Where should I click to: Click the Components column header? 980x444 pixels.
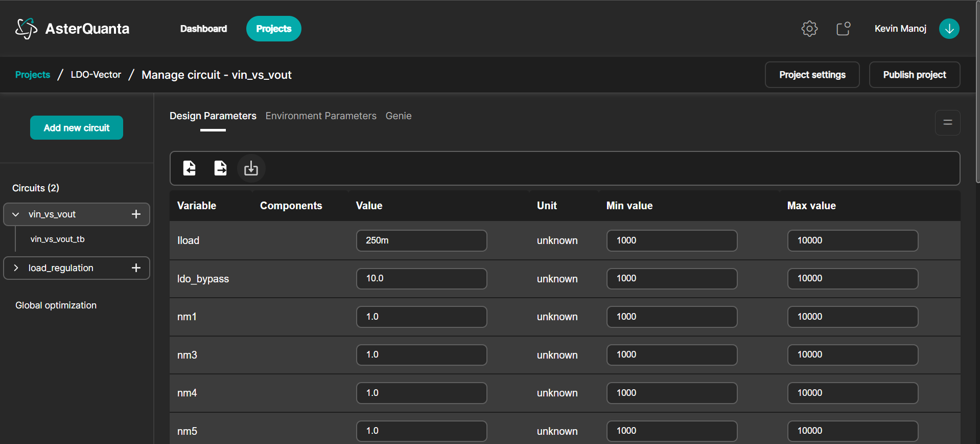click(291, 206)
